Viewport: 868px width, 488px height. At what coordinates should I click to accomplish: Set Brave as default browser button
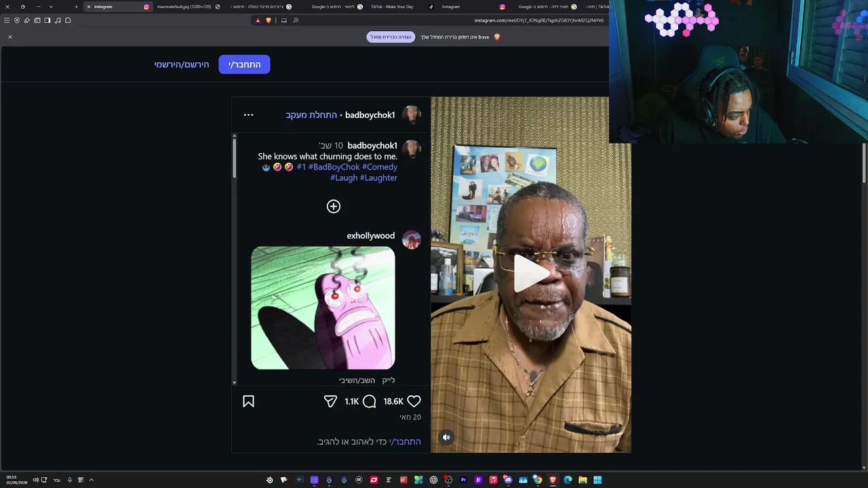[x=391, y=37]
